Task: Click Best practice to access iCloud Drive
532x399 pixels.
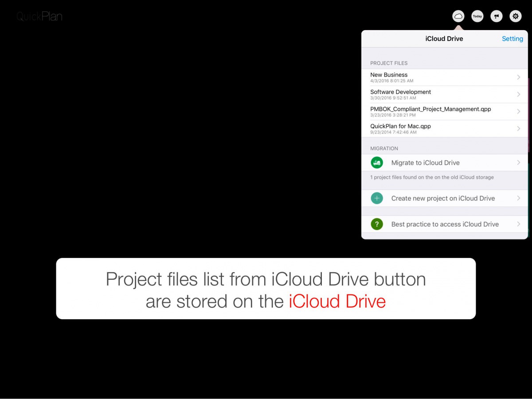Action: click(445, 224)
